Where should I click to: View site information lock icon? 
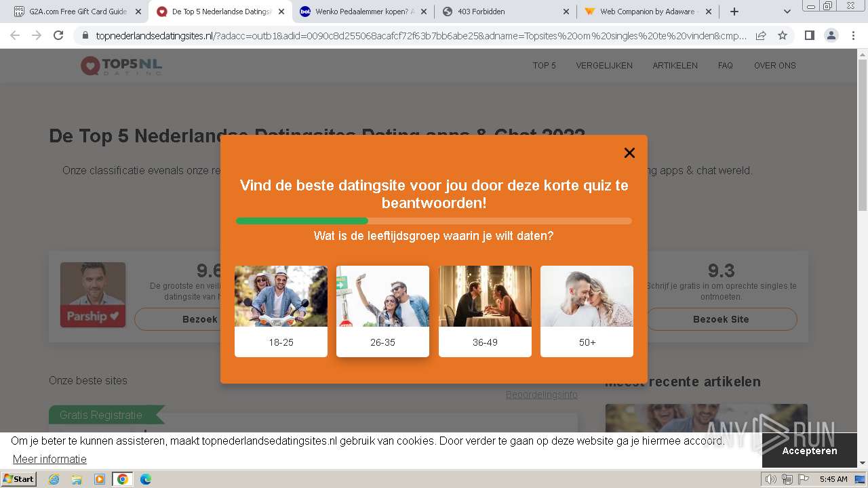click(x=85, y=36)
